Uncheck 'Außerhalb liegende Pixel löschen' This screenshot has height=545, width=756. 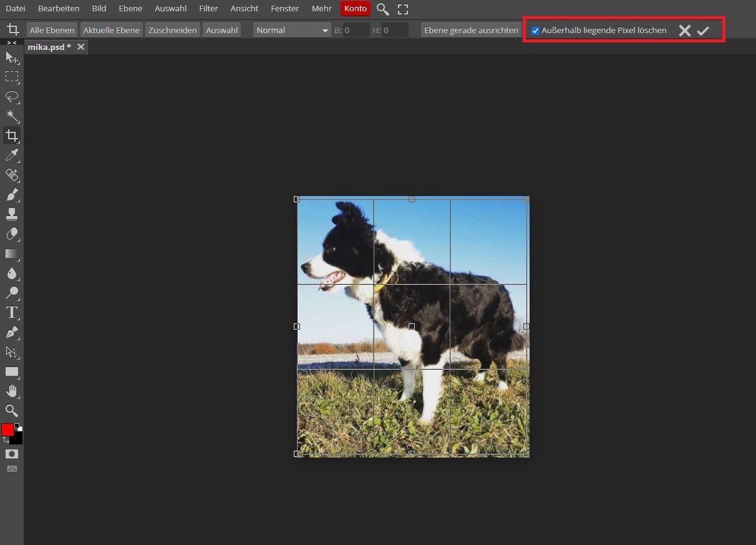click(x=535, y=31)
